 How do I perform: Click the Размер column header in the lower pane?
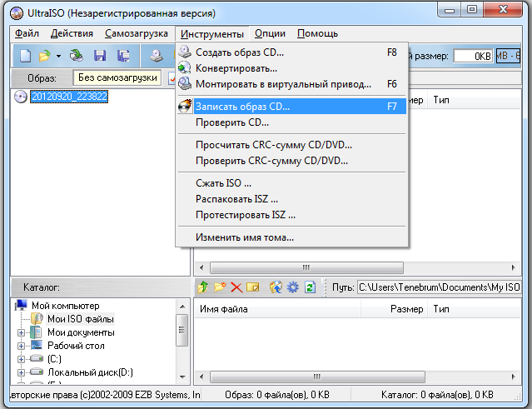tap(395, 309)
